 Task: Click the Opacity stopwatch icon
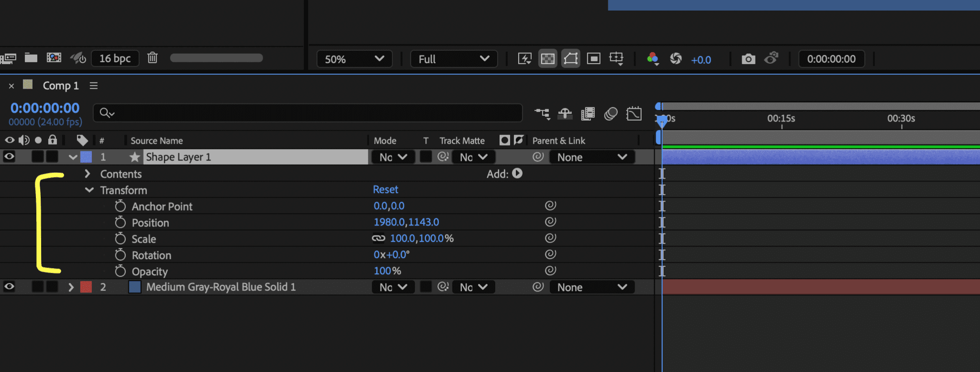pos(120,271)
